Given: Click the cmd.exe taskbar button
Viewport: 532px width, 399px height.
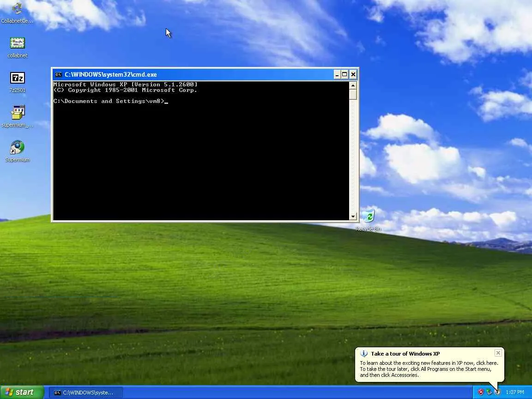Looking at the screenshot, I should coord(86,393).
